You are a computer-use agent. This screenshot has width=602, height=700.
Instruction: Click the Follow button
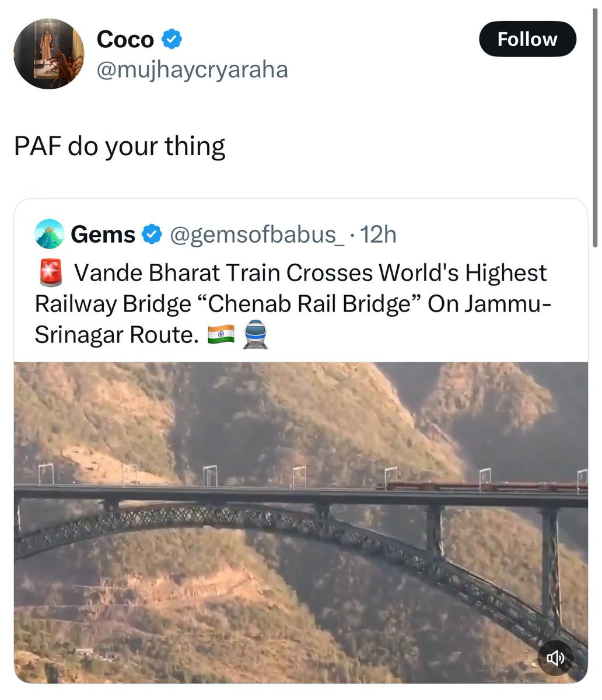527,39
